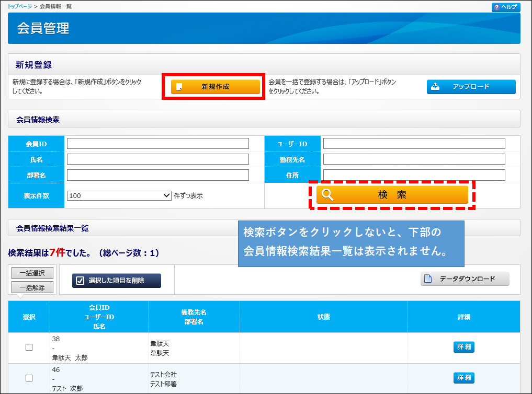Click 選択した項目を削除 checkmark button
This screenshot has width=532, height=394.
pyautogui.click(x=117, y=281)
